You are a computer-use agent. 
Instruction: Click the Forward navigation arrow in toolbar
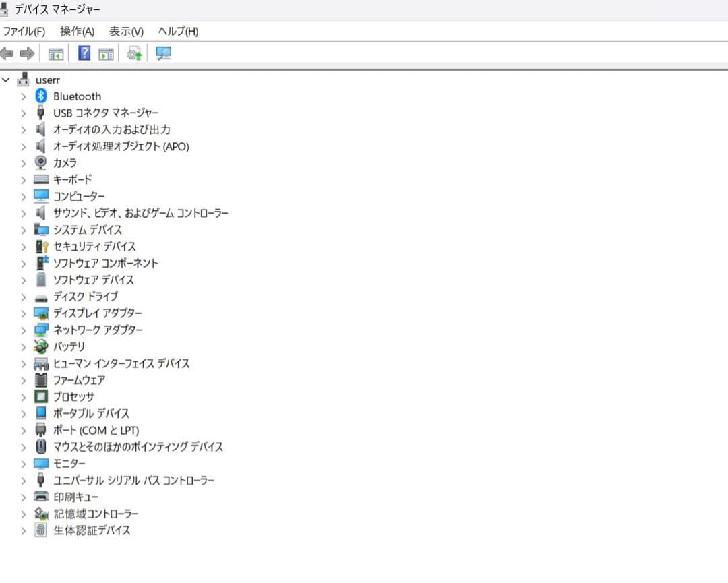pyautogui.click(x=26, y=53)
